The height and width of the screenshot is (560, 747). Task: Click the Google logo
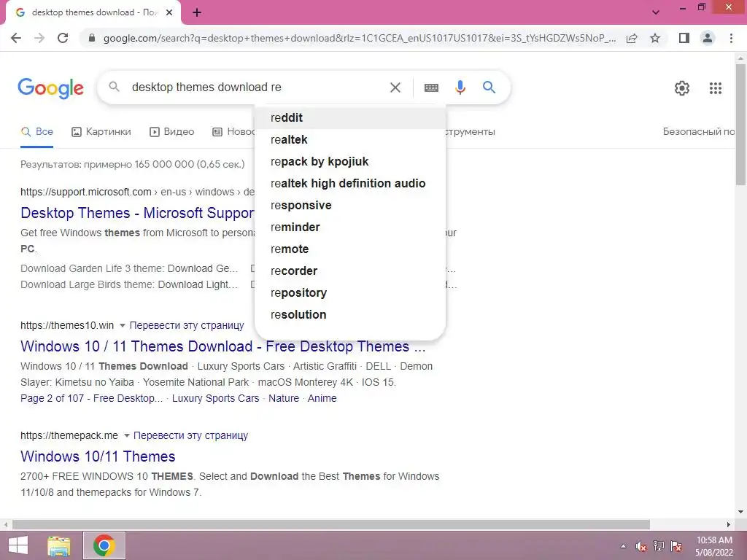[50, 88]
